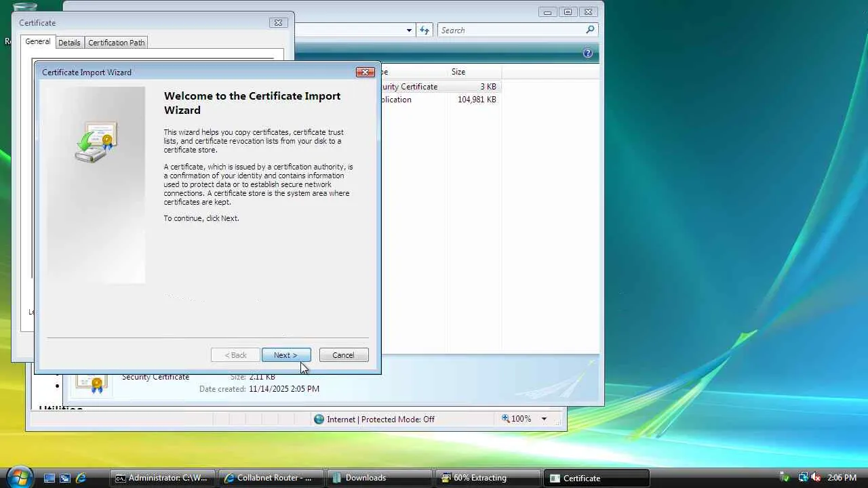This screenshot has height=488, width=868.
Task: Switch to Certificate taskbar button
Action: click(597, 478)
